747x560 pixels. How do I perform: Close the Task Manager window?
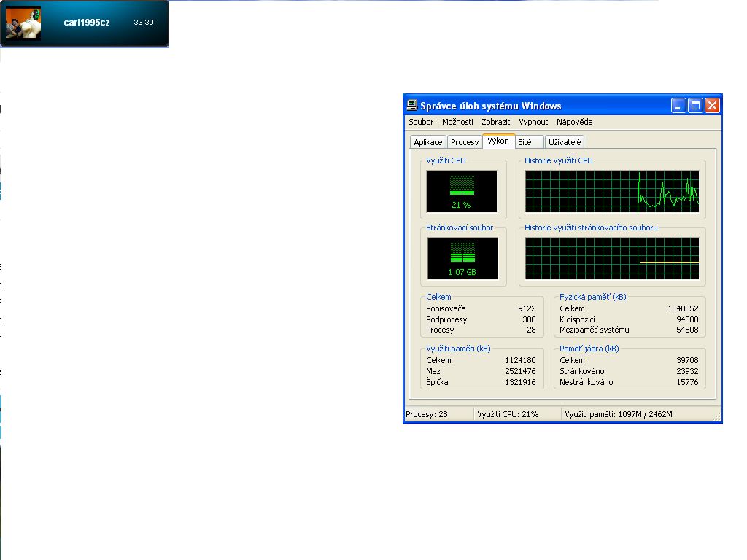coord(712,105)
